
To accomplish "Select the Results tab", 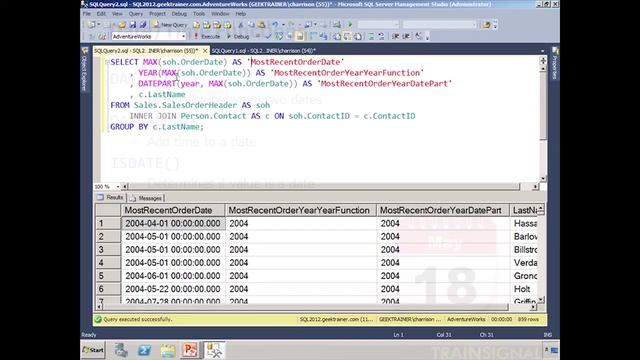I will point(111,198).
